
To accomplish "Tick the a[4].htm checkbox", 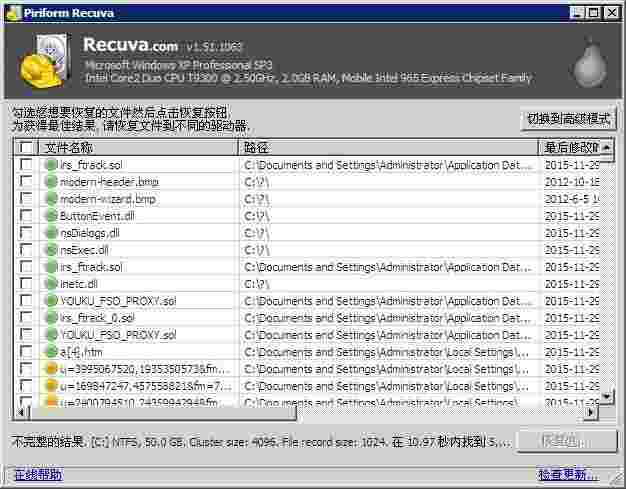I will (x=26, y=352).
